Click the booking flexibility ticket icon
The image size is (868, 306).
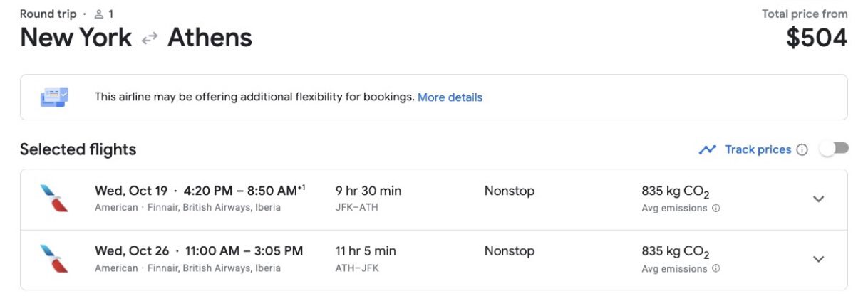tap(54, 97)
